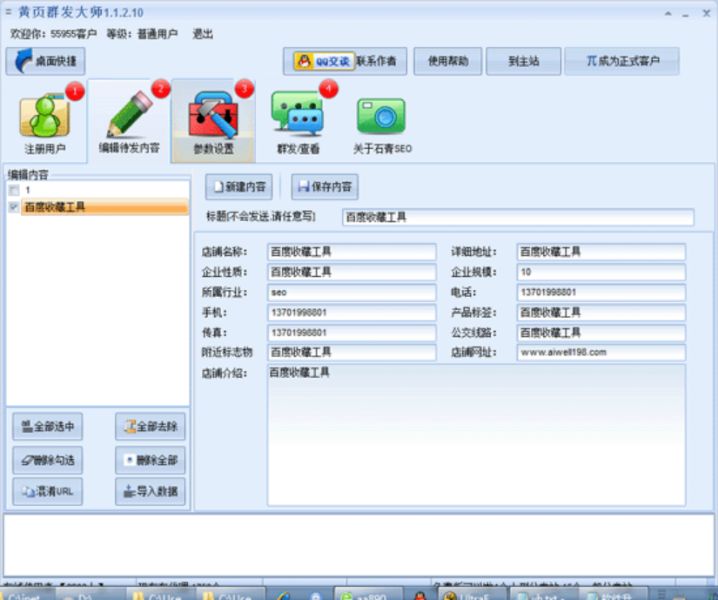The image size is (718, 600).
Task: Create new content with 新建内容
Action: (238, 187)
